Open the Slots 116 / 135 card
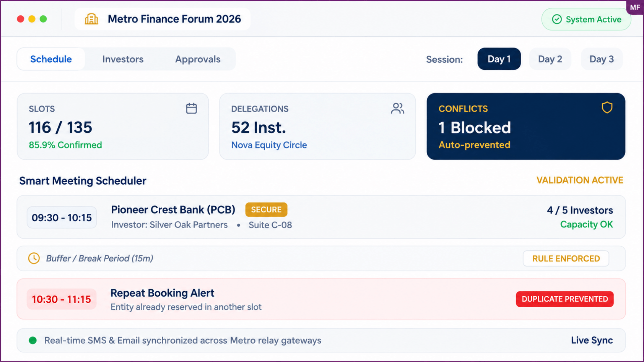 [x=113, y=126]
